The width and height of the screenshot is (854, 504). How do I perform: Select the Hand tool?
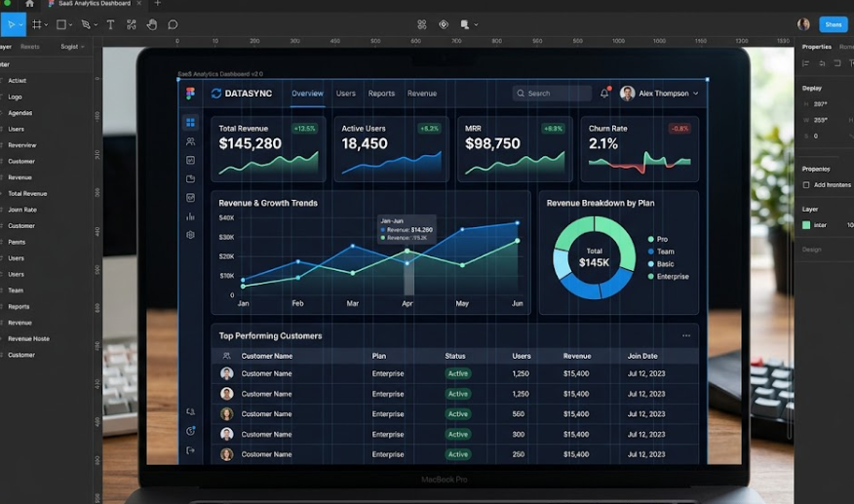coord(152,24)
